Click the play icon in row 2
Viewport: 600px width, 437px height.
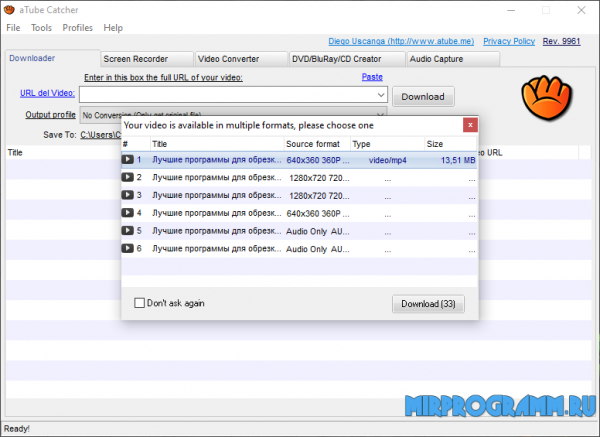(x=127, y=177)
